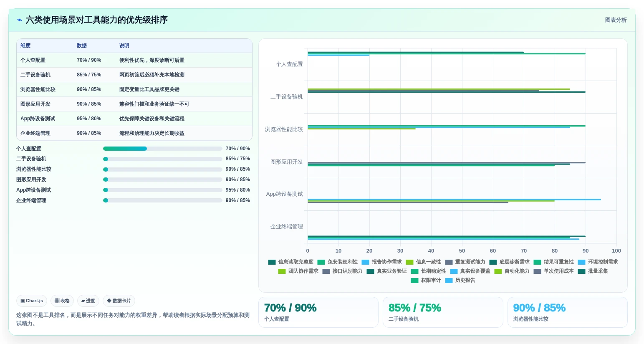The image size is (644, 344).
Task: Toggle the 结果可重复性 legend entry
Action: [x=553, y=262]
